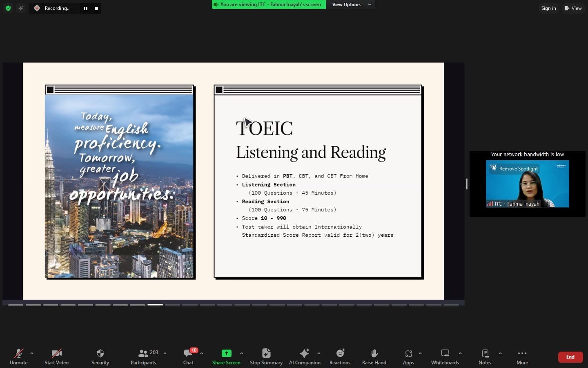
Task: Click Remove Spotlight on the speaker video
Action: click(x=514, y=168)
